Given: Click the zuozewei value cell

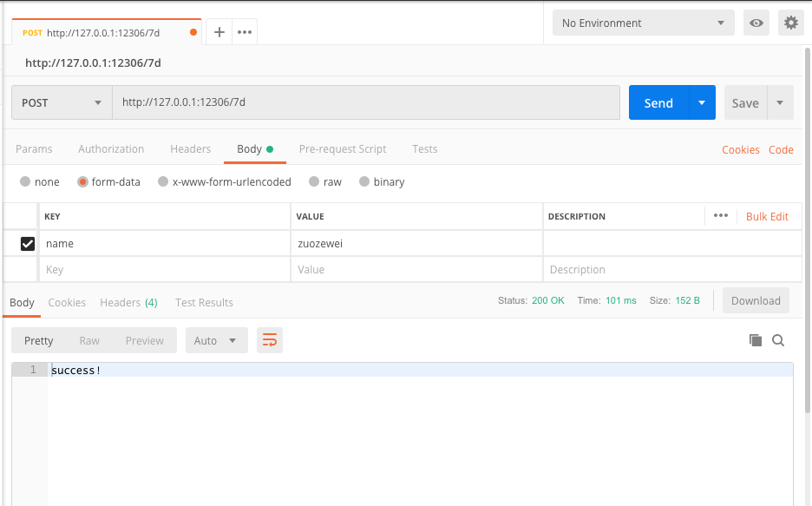Looking at the screenshot, I should point(416,243).
